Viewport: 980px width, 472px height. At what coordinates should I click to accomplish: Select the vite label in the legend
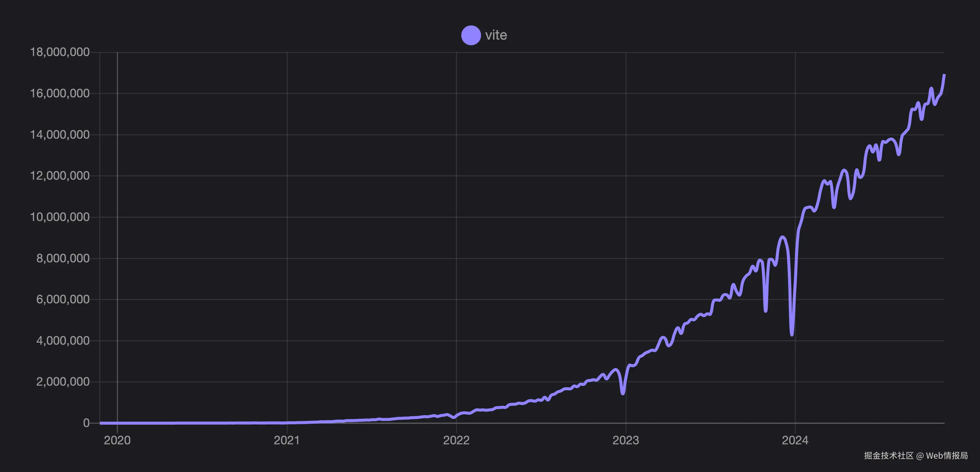pos(496,35)
